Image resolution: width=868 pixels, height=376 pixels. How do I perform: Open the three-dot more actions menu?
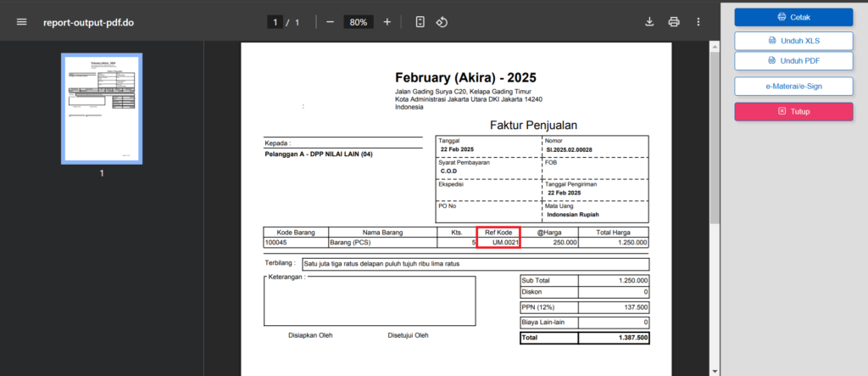click(698, 22)
